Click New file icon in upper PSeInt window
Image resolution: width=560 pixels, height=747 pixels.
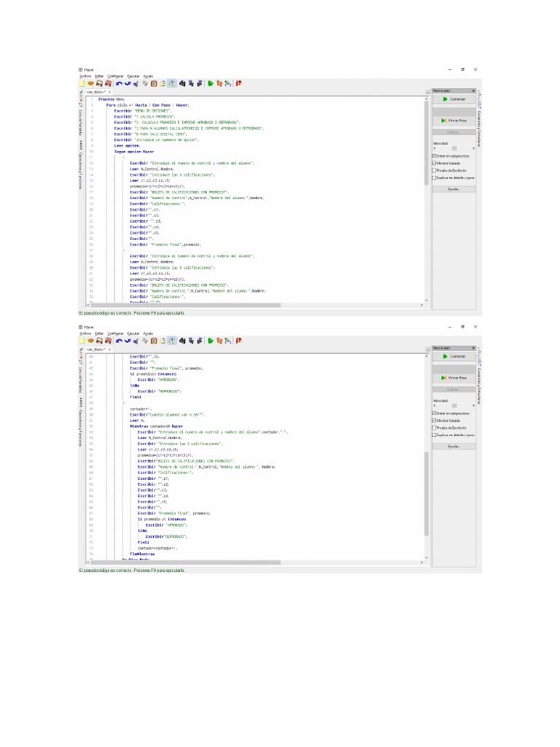[82, 84]
